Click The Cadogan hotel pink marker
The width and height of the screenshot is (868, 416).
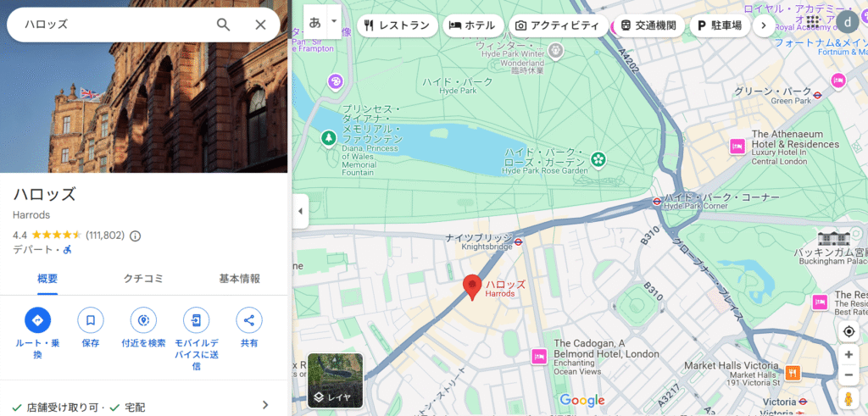(539, 356)
